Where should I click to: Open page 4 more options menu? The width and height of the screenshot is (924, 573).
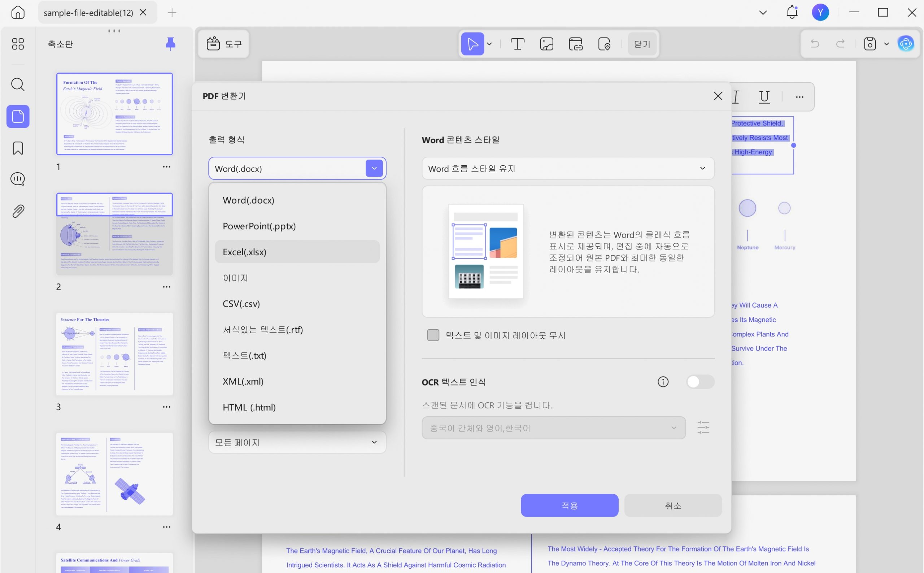pyautogui.click(x=166, y=527)
